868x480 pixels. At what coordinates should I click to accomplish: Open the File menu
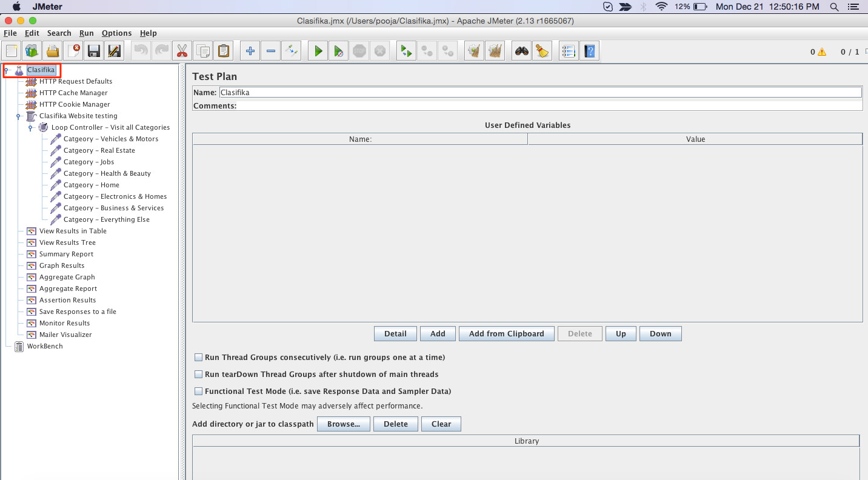tap(10, 33)
